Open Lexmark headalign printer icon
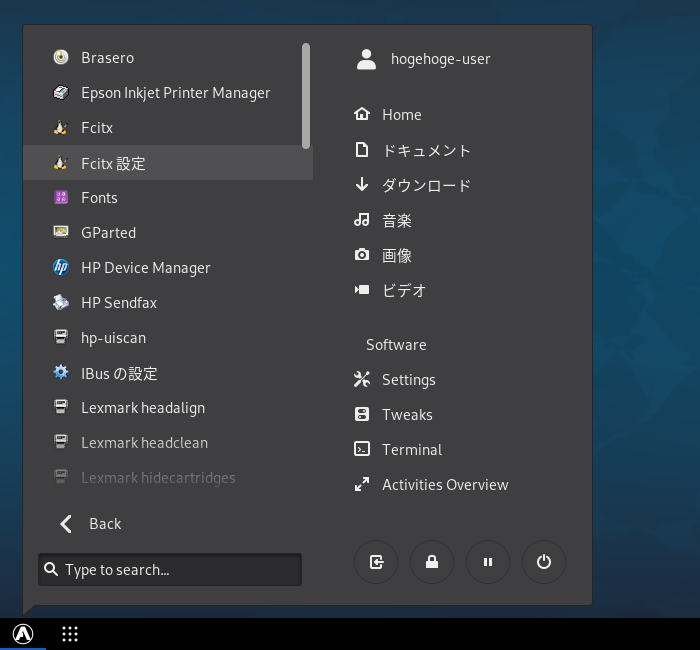Viewport: 700px width, 650px height. pyautogui.click(x=61, y=407)
